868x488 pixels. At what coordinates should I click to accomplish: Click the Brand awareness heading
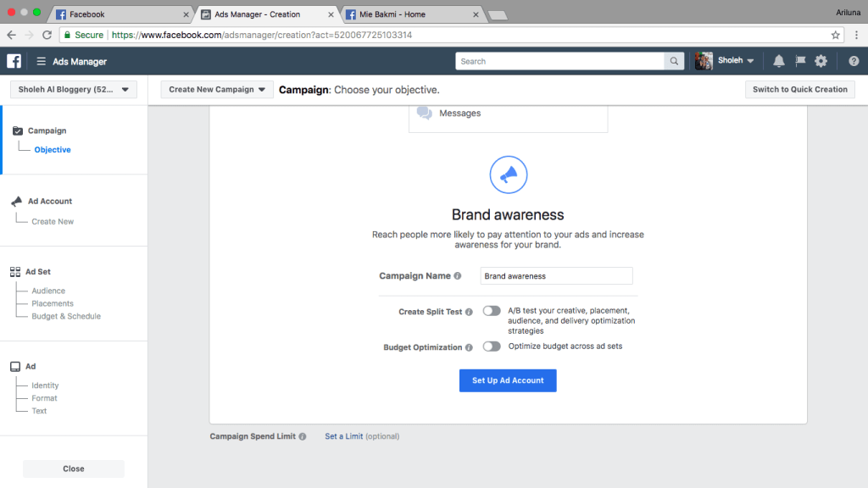tap(508, 214)
